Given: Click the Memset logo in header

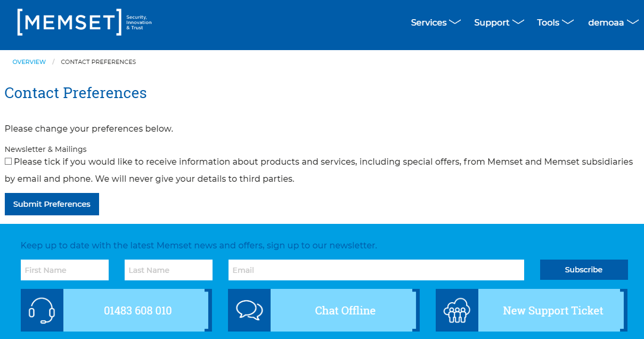Looking at the screenshot, I should [x=84, y=22].
